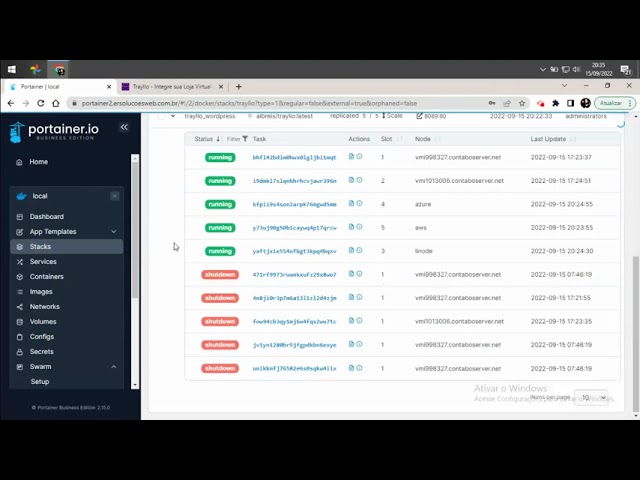Screen dimensions: 640x480
Task: Expand the App Templates submenu chevron
Action: tap(113, 232)
